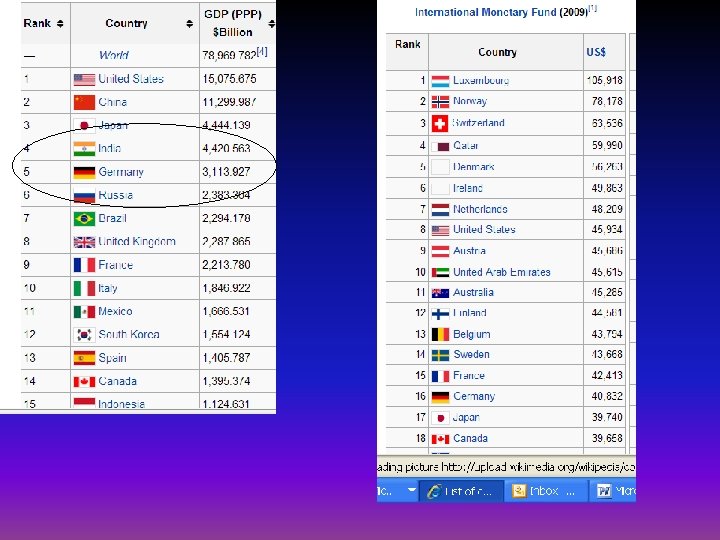Click the Australia flag icon
720x540 pixels.
coord(440,293)
